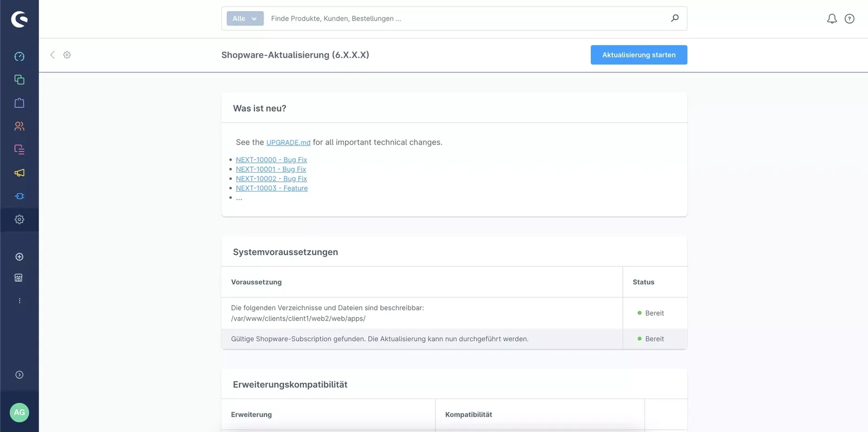This screenshot has height=432, width=868.
Task: Open the three-dot more menu in sidebar
Action: [x=20, y=301]
